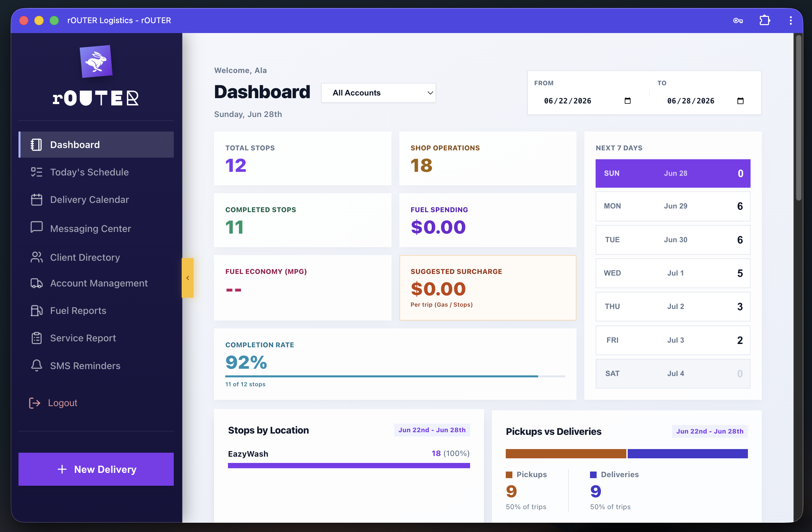Click the blue Deliveries bar segment
Viewport: 812px width, 532px height.
point(687,453)
